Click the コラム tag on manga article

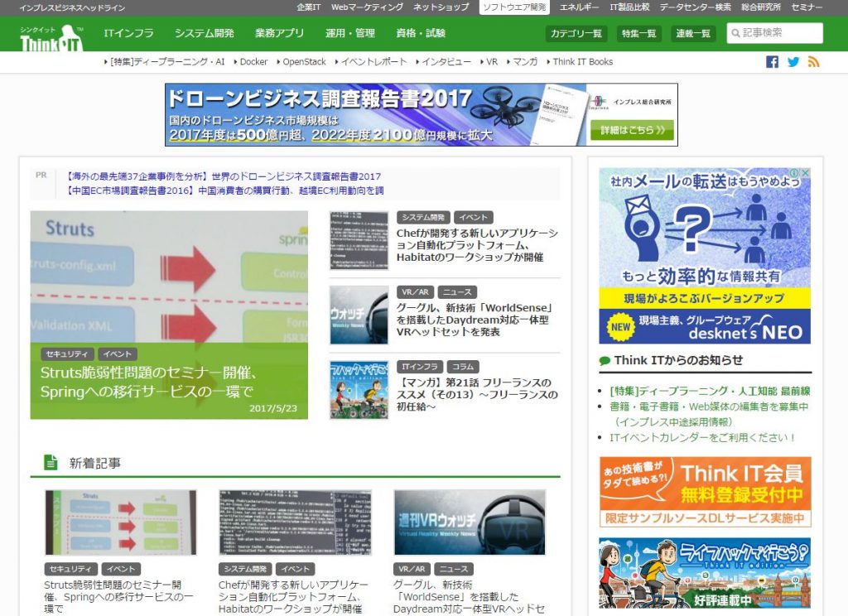462,367
